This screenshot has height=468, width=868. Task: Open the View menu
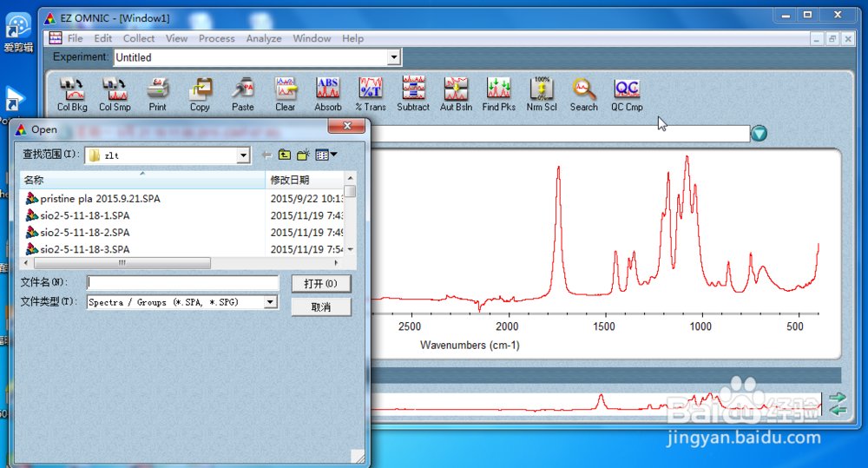point(176,38)
